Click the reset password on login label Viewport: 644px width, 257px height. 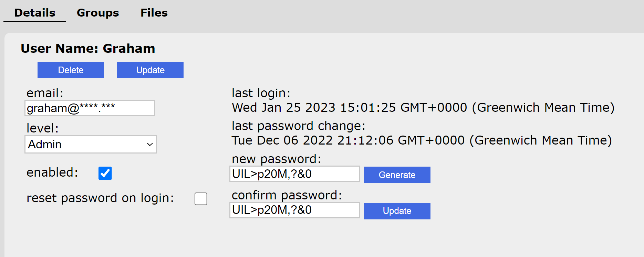point(100,198)
